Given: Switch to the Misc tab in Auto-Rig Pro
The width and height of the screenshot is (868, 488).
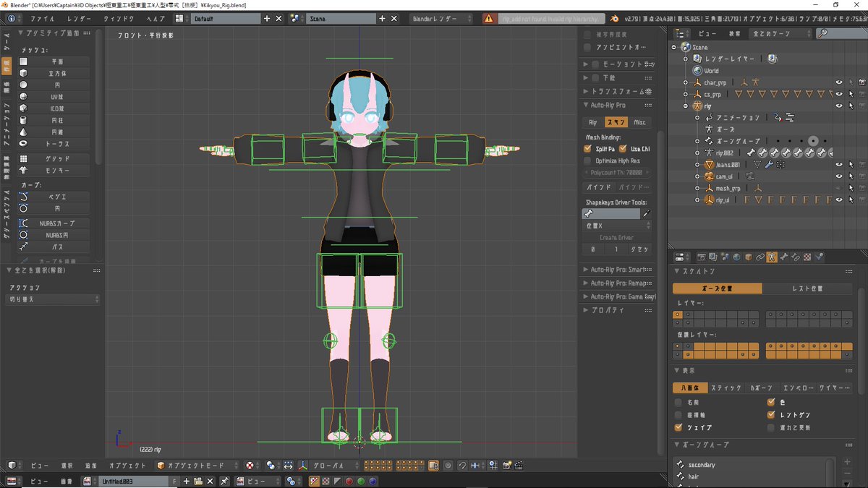Looking at the screenshot, I should (x=639, y=122).
